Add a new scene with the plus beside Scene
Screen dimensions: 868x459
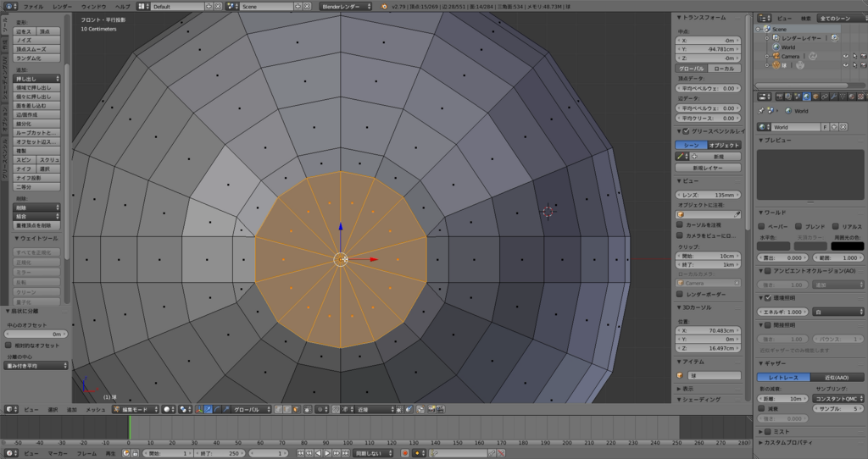(298, 6)
